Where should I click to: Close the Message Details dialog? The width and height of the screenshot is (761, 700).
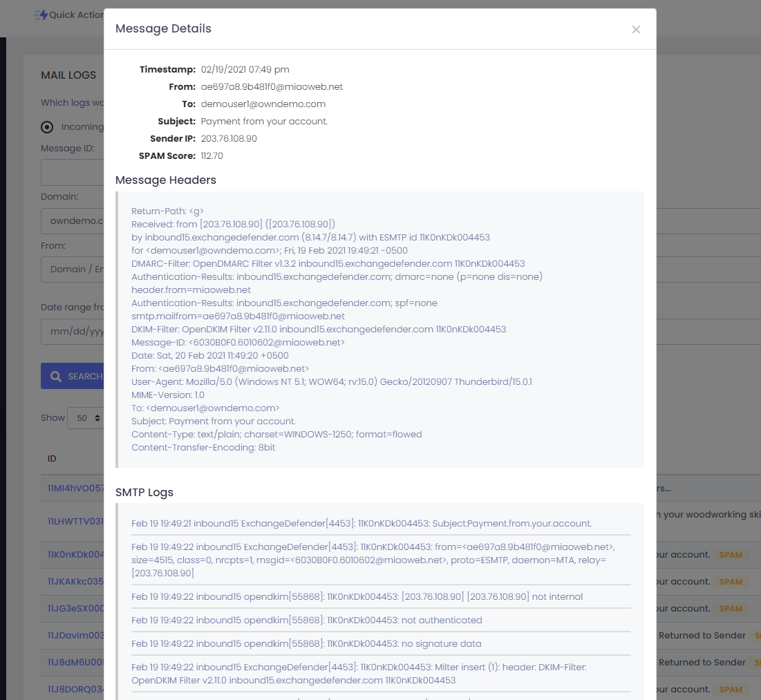pos(636,29)
